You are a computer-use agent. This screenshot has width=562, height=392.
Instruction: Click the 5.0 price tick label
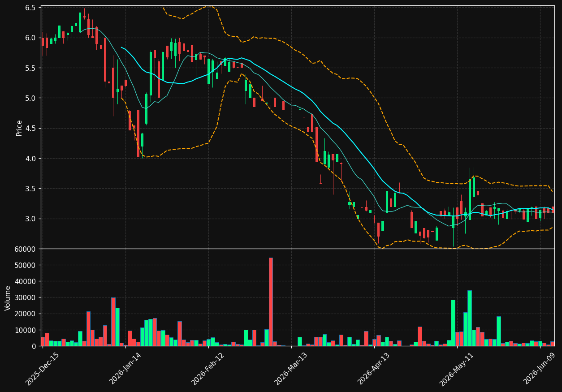(31, 98)
